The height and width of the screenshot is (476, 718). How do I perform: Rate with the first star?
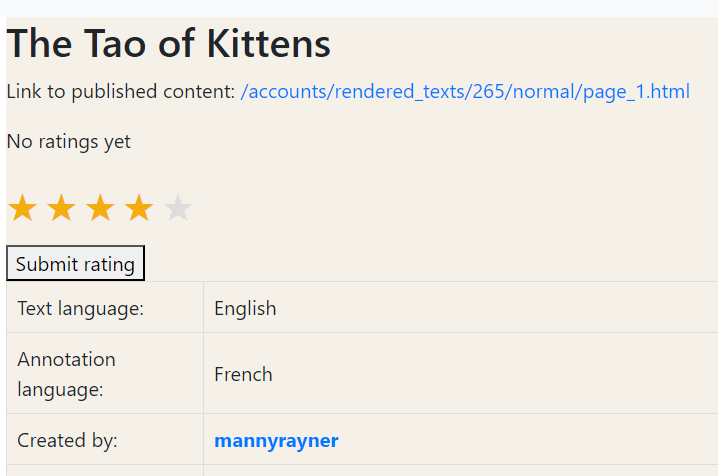22,209
